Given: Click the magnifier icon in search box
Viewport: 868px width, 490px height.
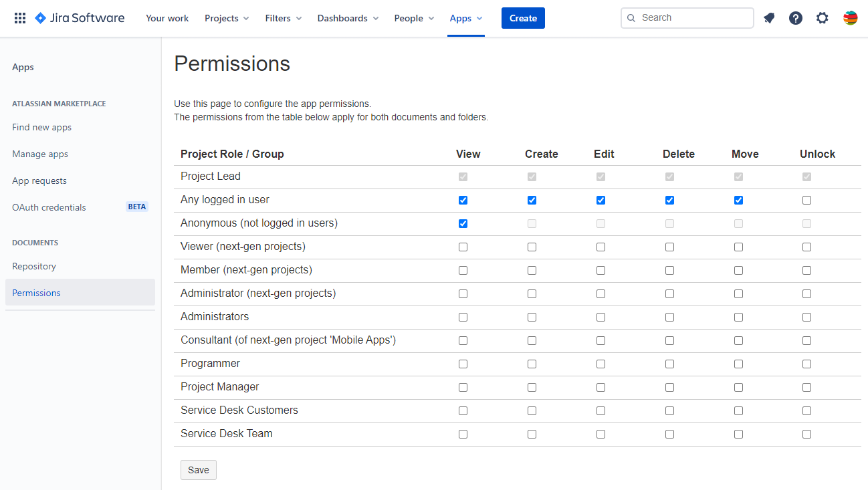Looking at the screenshot, I should tap(631, 18).
